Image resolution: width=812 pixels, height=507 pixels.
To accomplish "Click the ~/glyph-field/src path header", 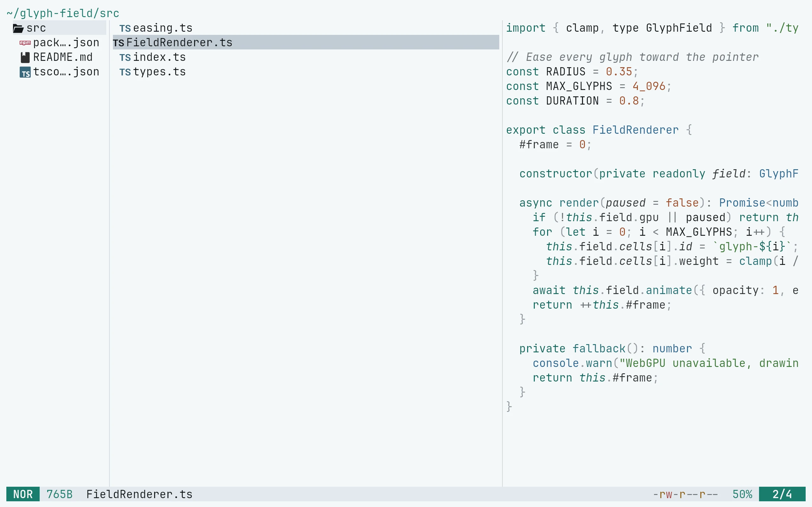I will coord(63,13).
